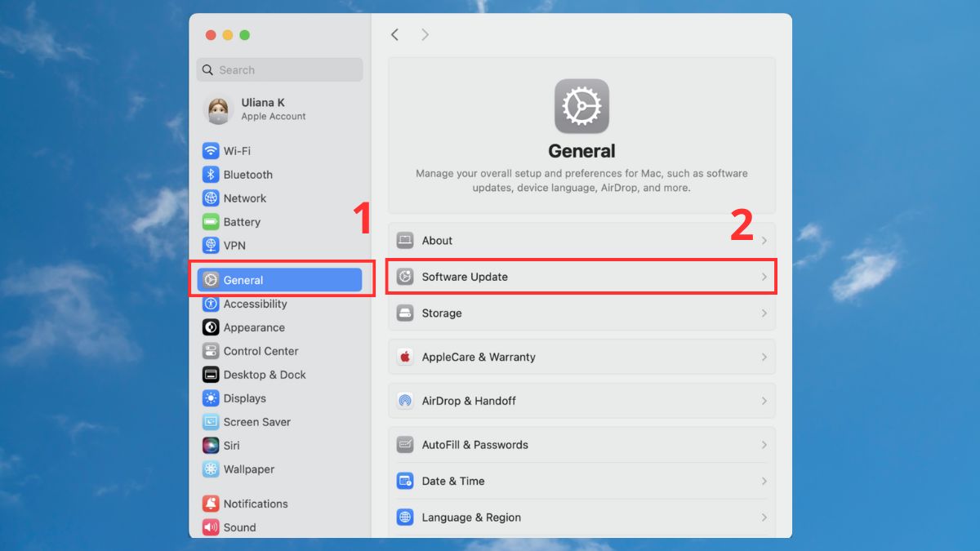980x551 pixels.
Task: Select the Wi-Fi icon in the sidebar
Action: 211,150
